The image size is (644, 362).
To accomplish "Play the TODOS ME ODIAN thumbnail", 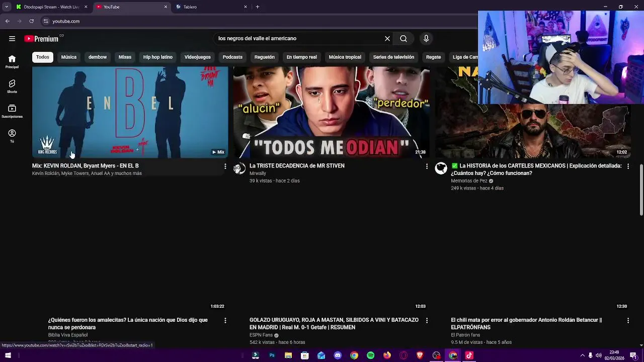I will click(x=332, y=113).
